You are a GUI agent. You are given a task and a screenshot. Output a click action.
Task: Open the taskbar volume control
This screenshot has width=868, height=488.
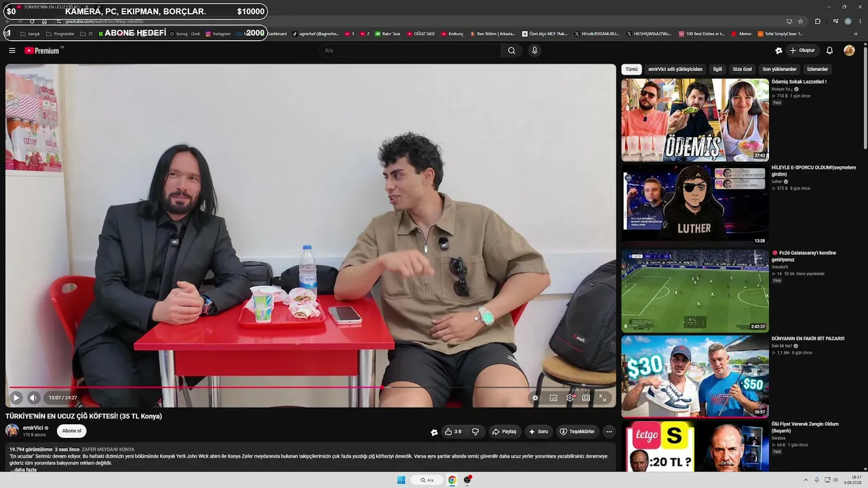(835, 480)
